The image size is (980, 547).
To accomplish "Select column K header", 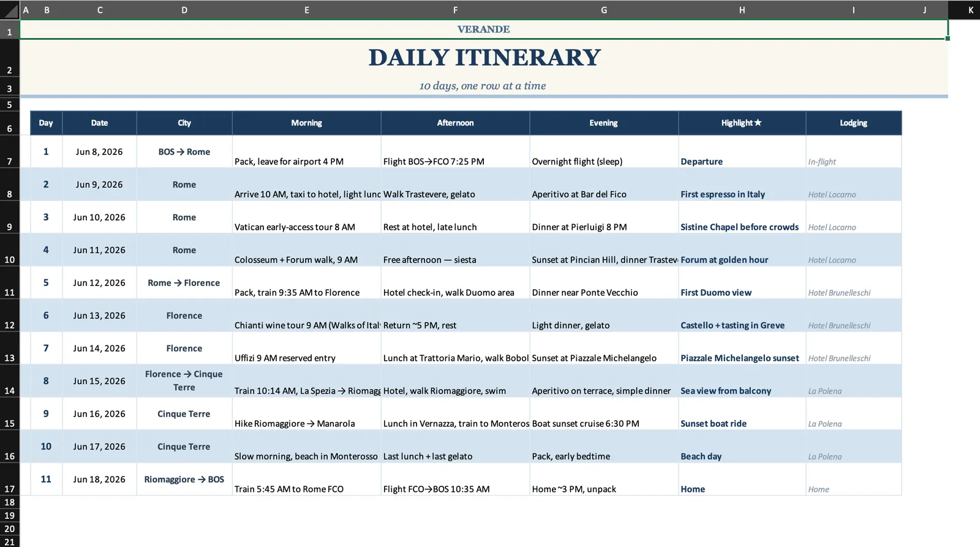I will (971, 10).
